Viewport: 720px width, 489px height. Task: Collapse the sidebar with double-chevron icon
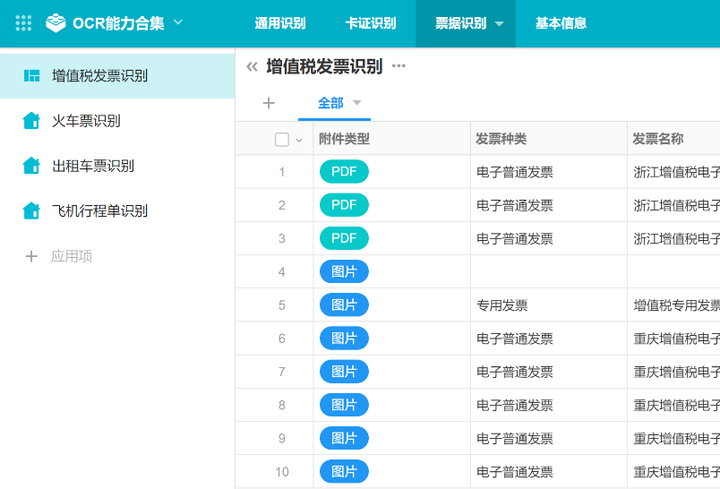click(x=252, y=67)
